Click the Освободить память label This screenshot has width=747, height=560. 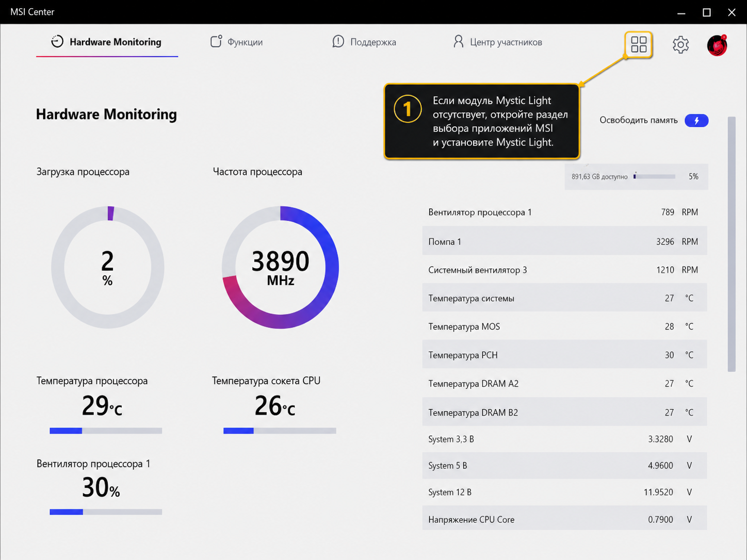[x=639, y=120]
